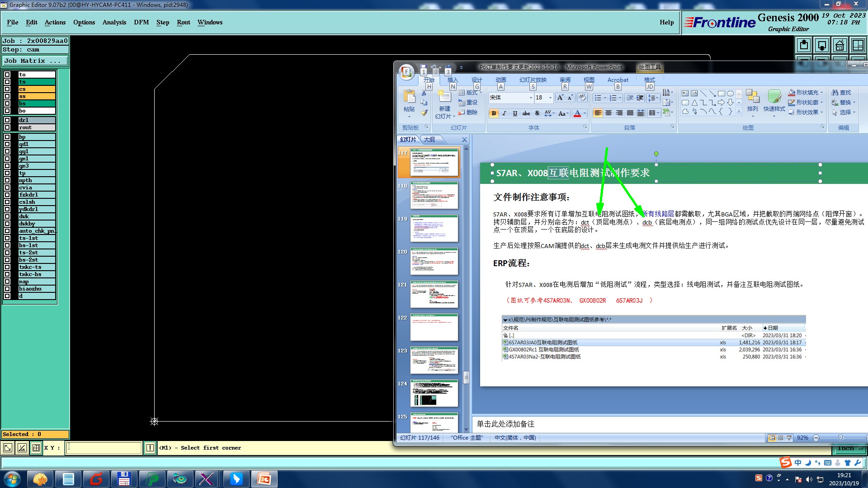868x488 pixels.
Task: Select the triangle shape in drawing gallery
Action: pyautogui.click(x=694, y=103)
